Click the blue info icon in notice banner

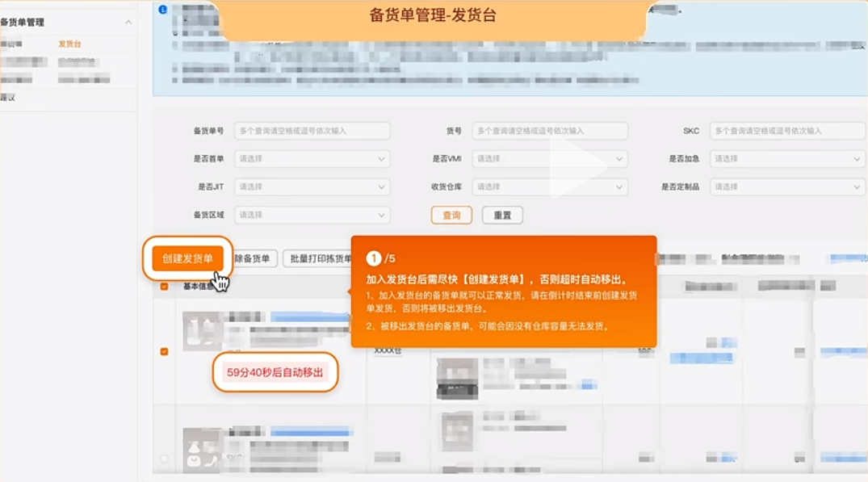tap(163, 10)
